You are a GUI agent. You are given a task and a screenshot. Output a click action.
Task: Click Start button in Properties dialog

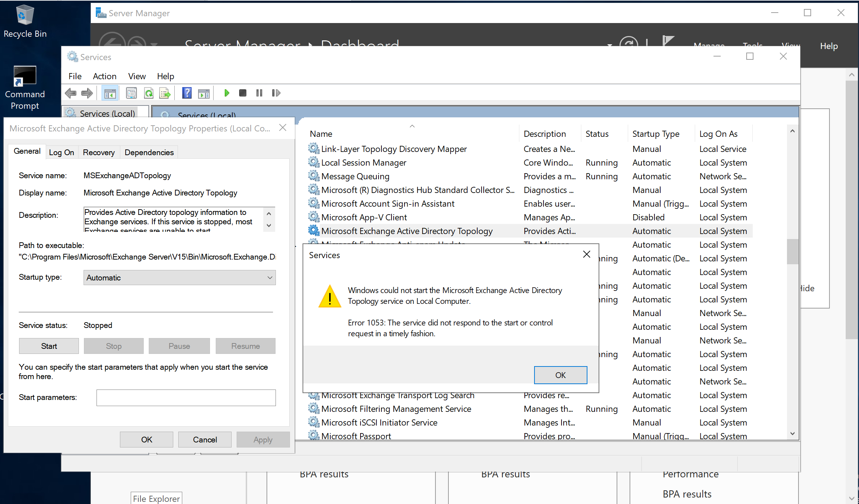[49, 346]
